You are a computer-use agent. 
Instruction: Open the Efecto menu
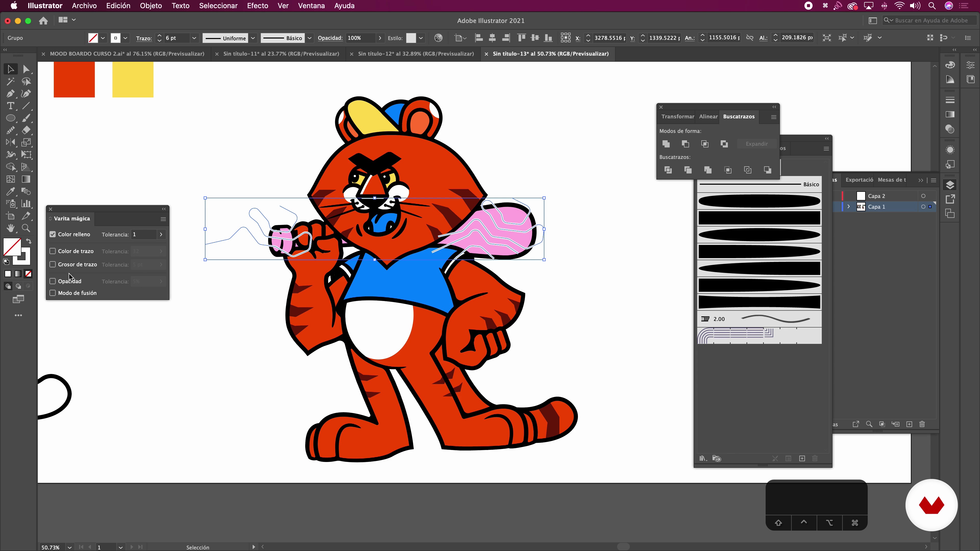(258, 6)
